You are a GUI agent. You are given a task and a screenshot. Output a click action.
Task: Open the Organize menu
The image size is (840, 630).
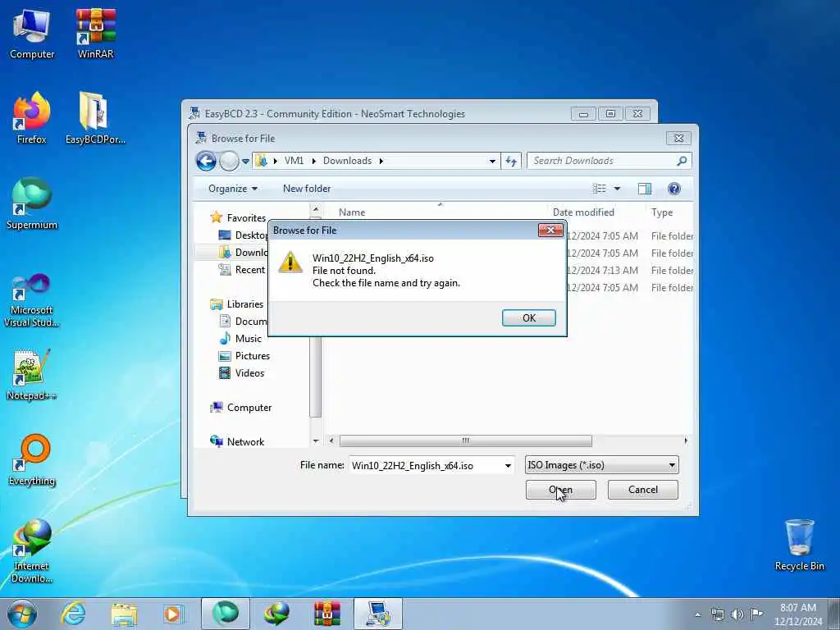click(232, 189)
